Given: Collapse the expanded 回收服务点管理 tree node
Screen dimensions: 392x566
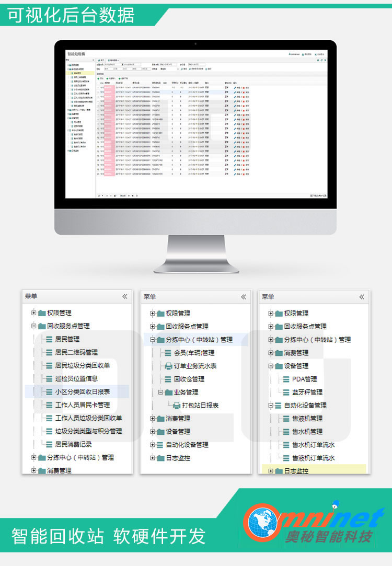Looking at the screenshot, I should [34, 326].
